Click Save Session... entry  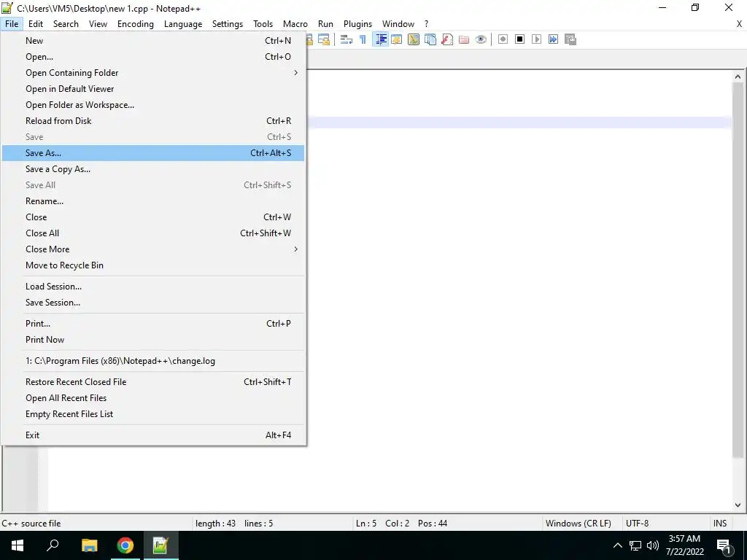click(153, 303)
